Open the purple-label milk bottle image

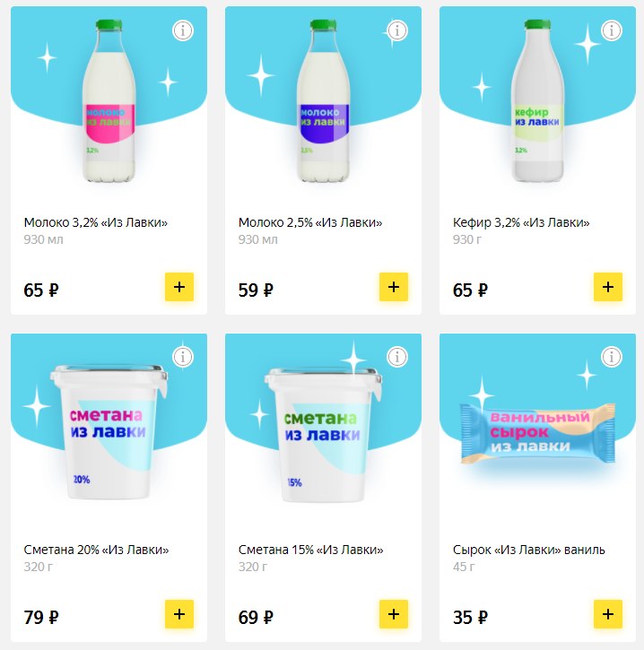(x=323, y=100)
